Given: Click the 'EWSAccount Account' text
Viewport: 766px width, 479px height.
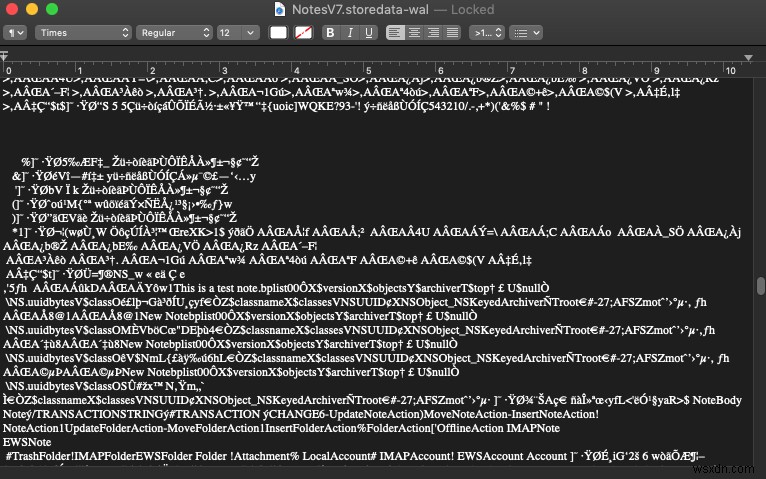Looking at the screenshot, I should (512, 457).
